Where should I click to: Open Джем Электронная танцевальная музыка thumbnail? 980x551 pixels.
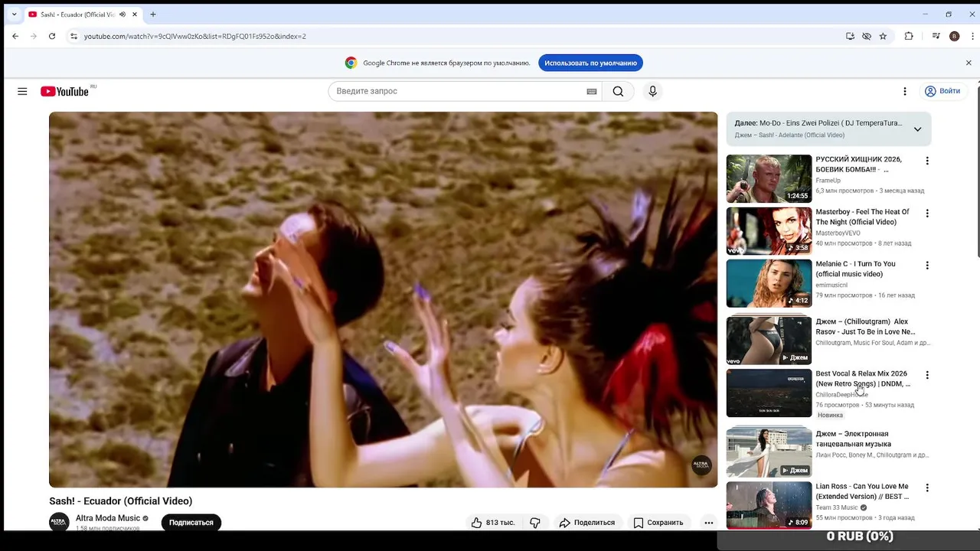(x=769, y=453)
